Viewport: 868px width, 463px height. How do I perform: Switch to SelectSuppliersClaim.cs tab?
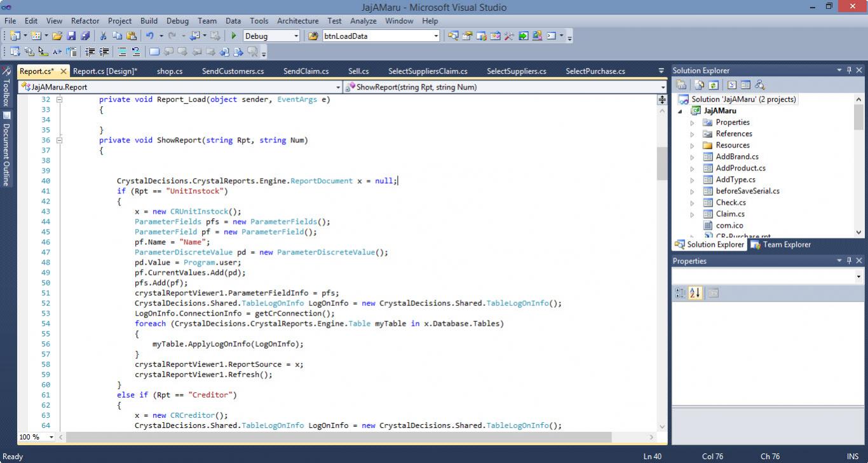click(x=428, y=71)
